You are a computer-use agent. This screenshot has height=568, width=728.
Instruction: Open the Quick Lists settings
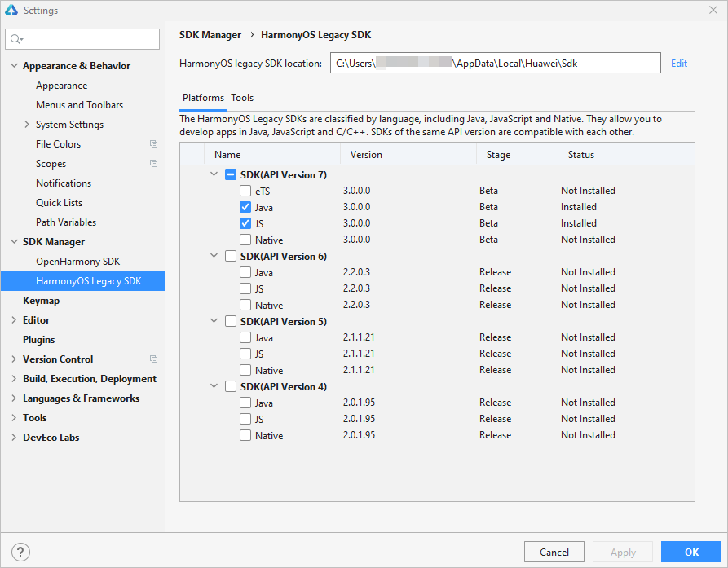tap(59, 202)
